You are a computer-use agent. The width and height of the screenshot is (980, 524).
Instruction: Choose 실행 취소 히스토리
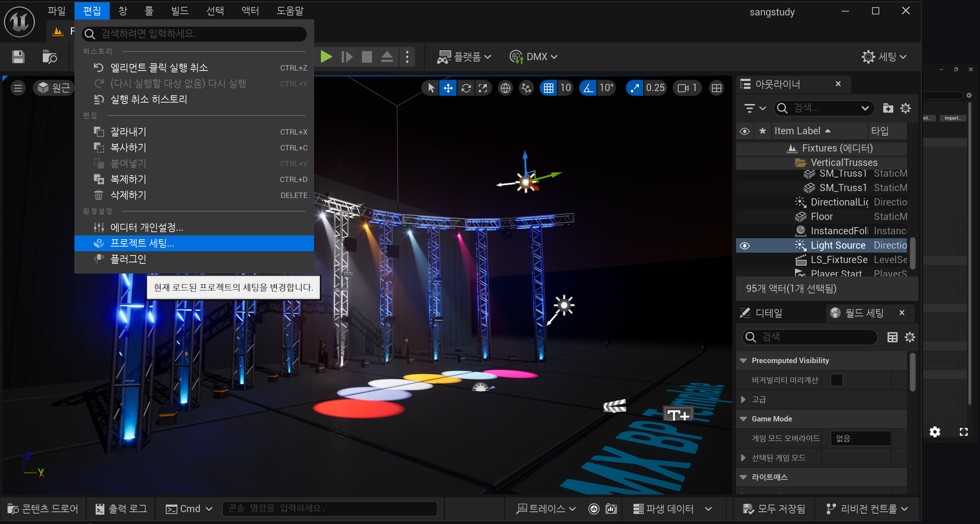click(194, 99)
